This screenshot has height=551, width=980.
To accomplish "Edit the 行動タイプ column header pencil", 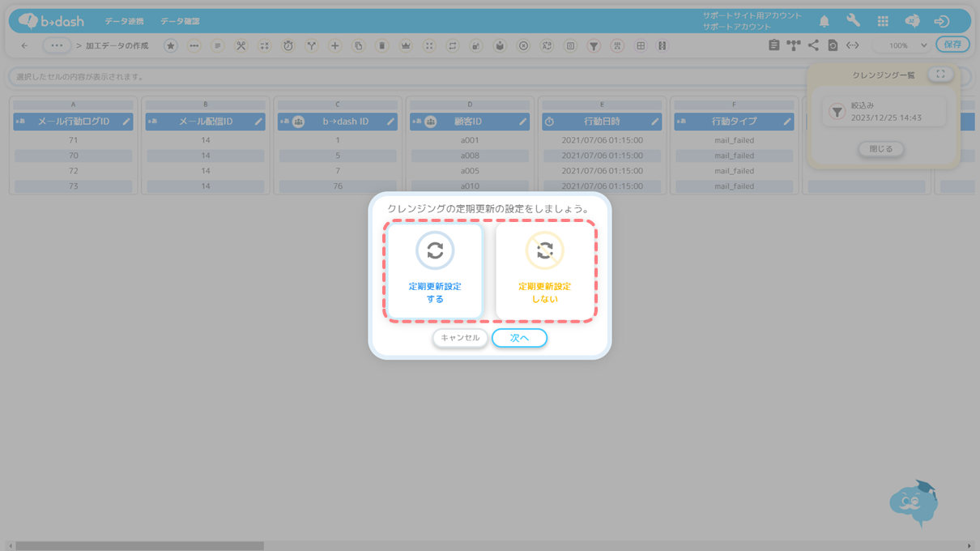I will [786, 122].
